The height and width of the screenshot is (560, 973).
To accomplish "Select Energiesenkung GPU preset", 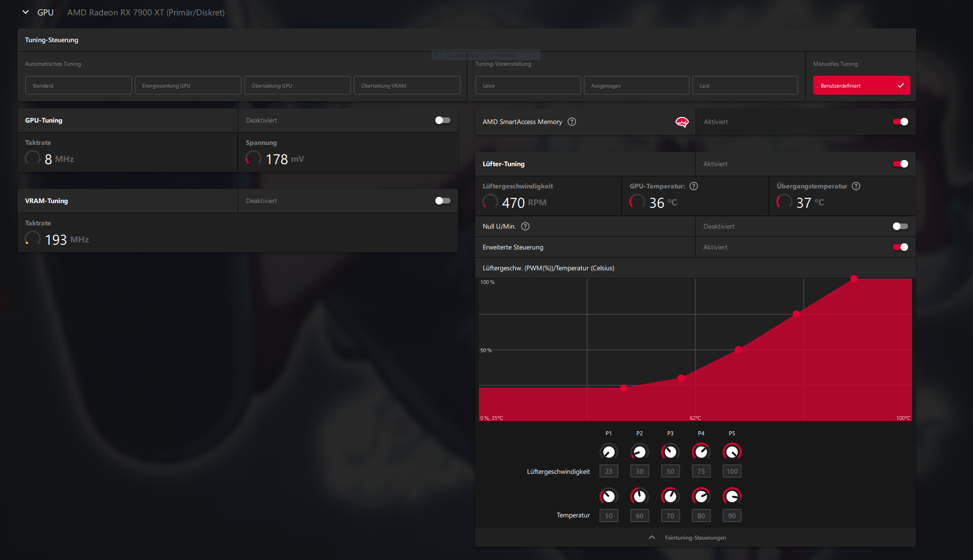I will [188, 86].
